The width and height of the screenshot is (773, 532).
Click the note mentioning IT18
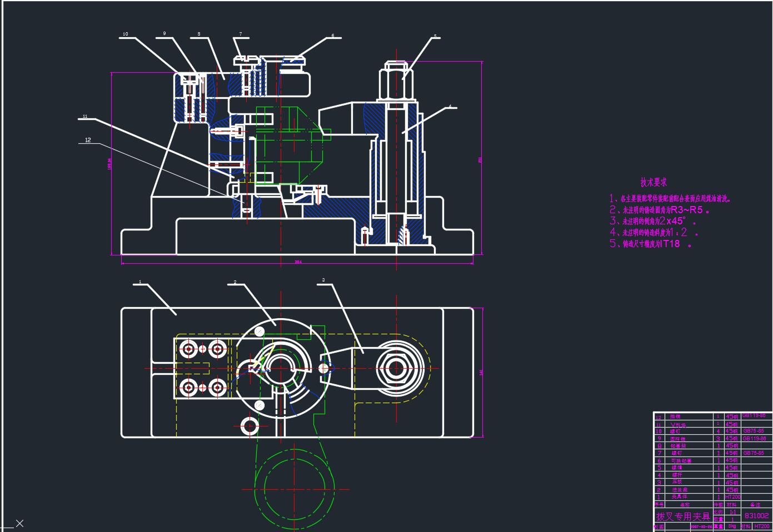pos(650,244)
